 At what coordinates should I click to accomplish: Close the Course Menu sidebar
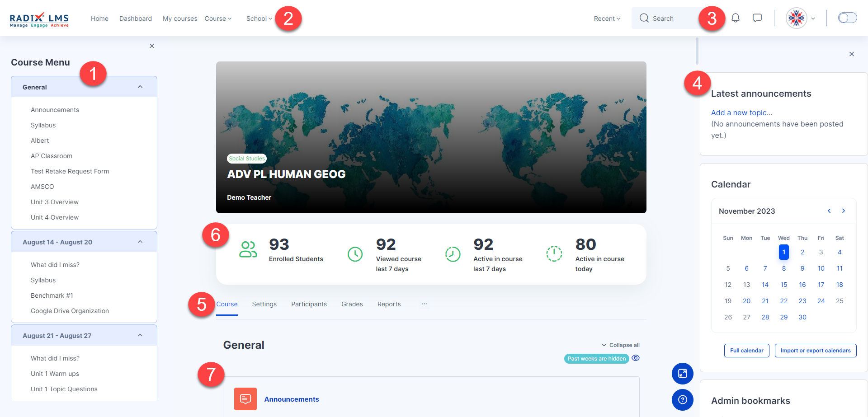click(x=152, y=46)
